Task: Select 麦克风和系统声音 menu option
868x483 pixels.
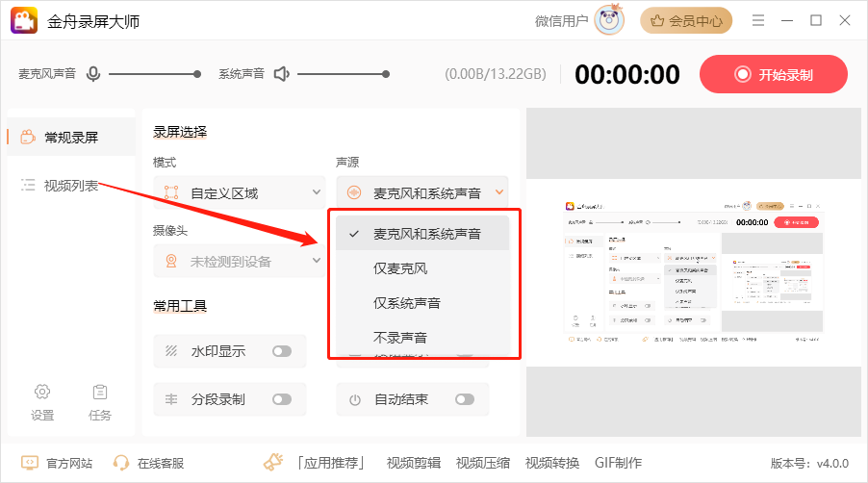Action: click(x=422, y=234)
